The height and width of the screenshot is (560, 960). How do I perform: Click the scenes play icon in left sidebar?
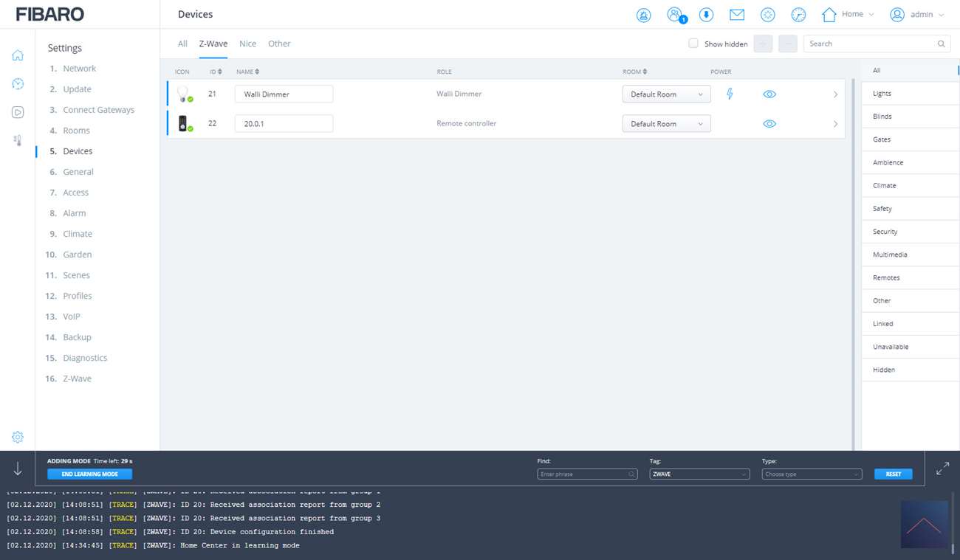(x=18, y=112)
